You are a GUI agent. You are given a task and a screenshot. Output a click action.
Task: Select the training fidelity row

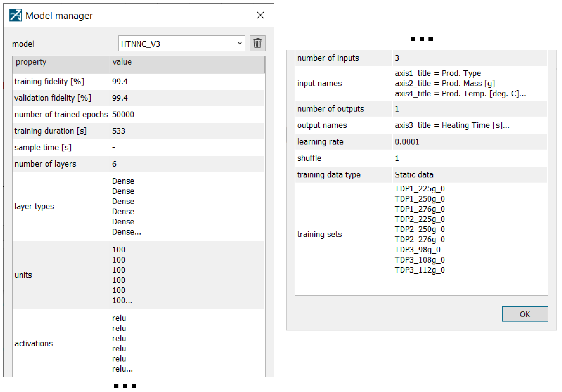(x=49, y=82)
